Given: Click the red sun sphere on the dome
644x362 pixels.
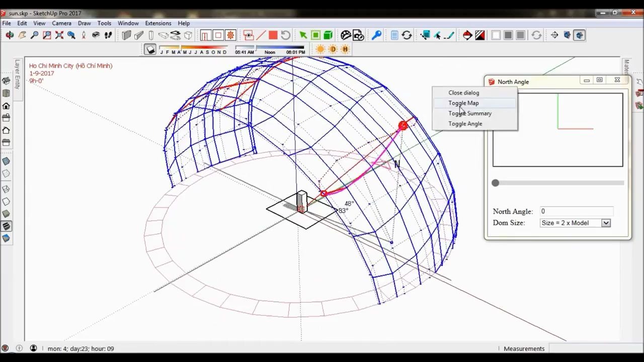Looking at the screenshot, I should (x=403, y=126).
